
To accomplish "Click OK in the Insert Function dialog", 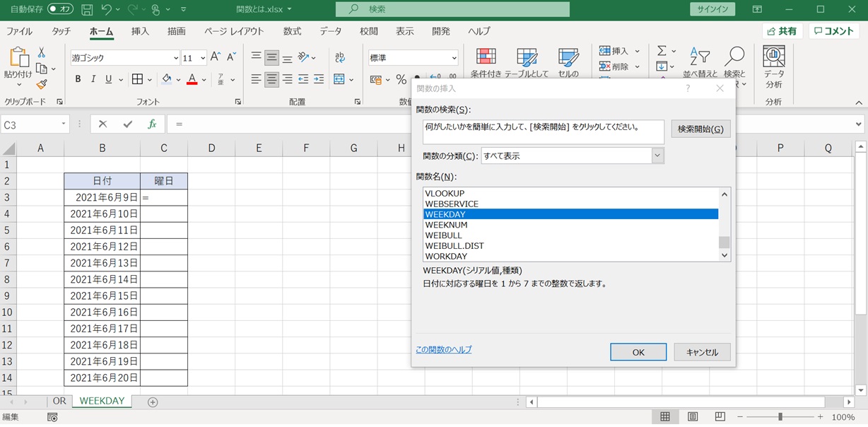I will [x=638, y=352].
